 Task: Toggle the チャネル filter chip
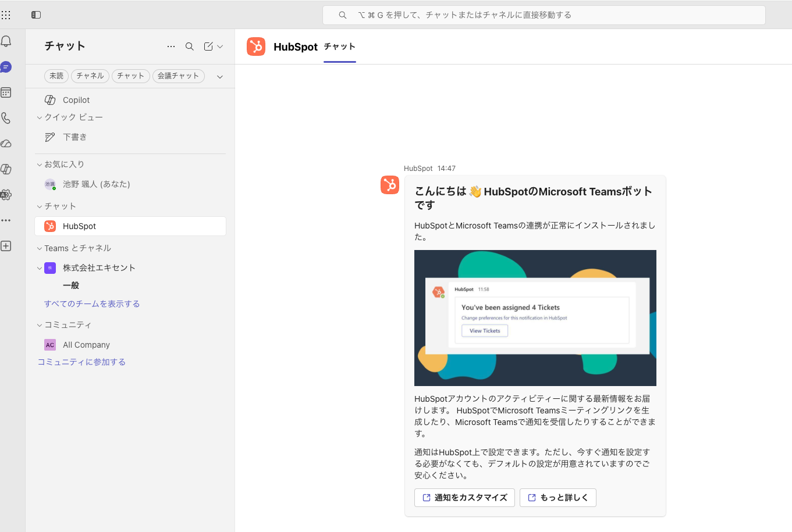pyautogui.click(x=90, y=76)
